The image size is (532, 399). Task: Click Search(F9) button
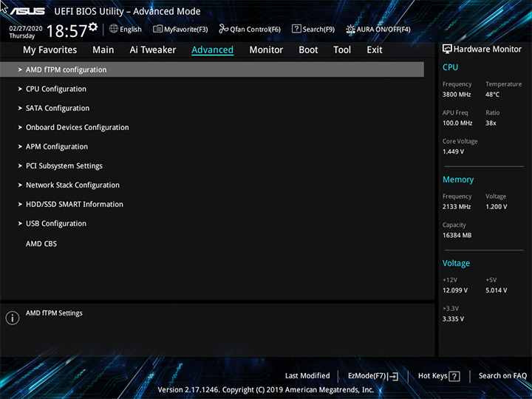click(x=318, y=29)
